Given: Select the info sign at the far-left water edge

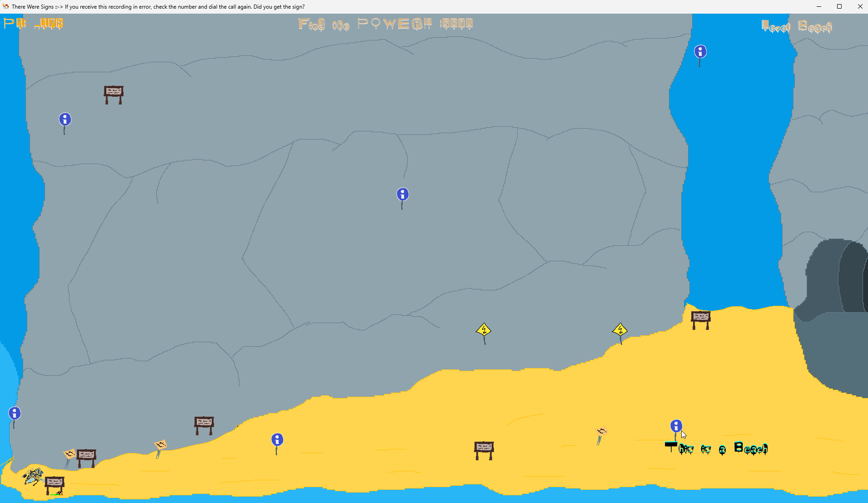Looking at the screenshot, I should coord(15,417).
